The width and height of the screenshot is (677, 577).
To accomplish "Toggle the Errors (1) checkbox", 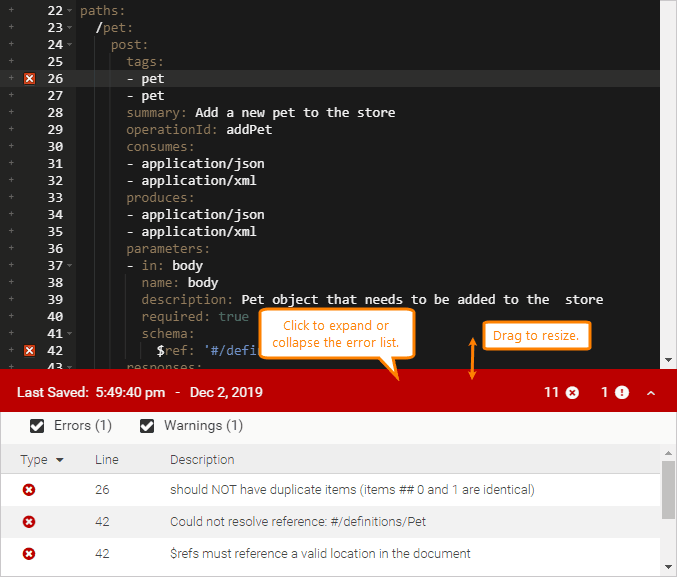I will (38, 427).
